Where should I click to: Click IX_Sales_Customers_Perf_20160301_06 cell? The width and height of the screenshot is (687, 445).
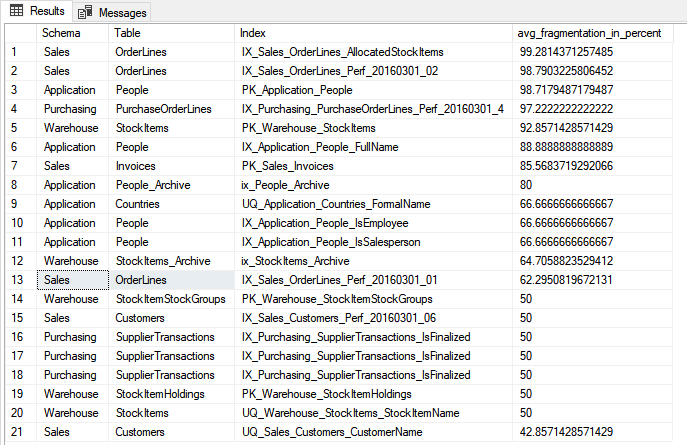[373, 318]
